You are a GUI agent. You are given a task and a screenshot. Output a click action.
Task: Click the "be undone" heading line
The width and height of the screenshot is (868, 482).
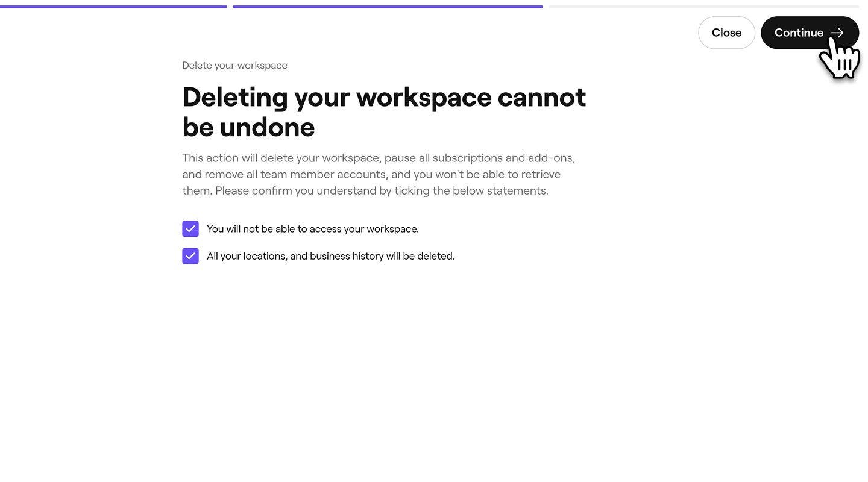[x=248, y=127]
